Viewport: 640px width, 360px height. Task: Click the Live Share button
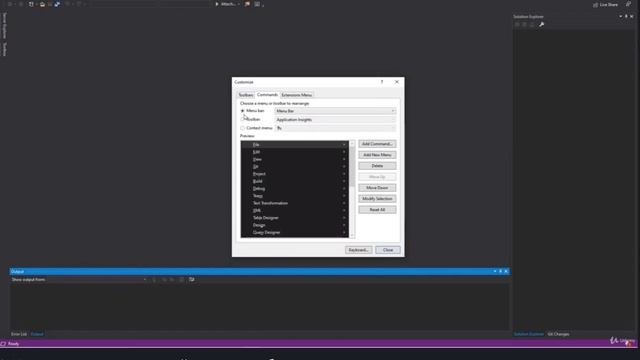pos(606,4)
